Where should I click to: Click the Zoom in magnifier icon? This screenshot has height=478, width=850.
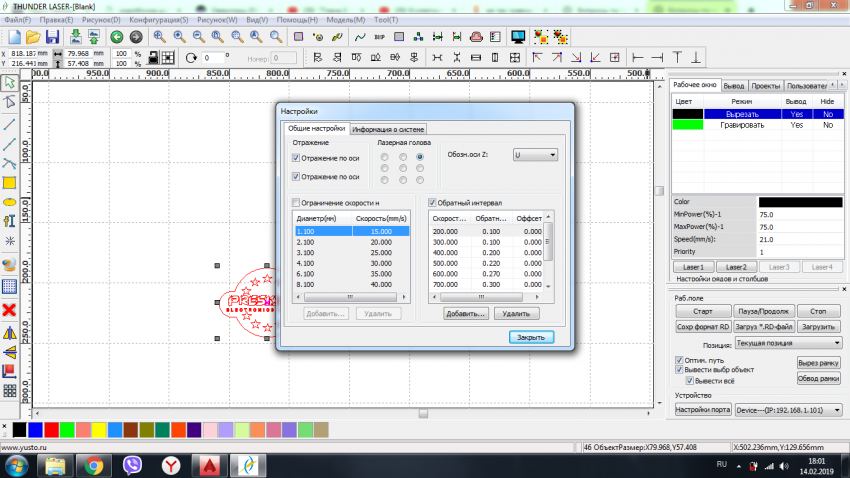coord(159,37)
